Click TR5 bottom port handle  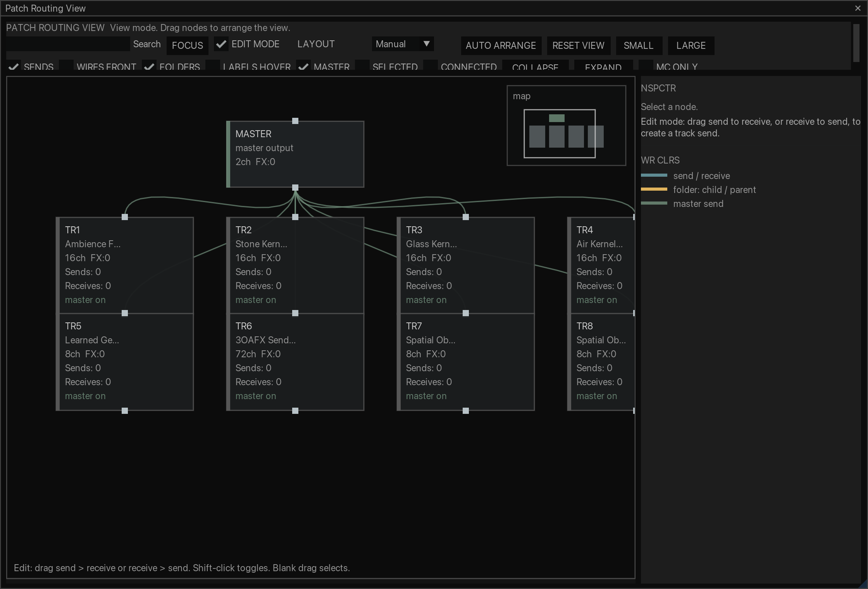click(125, 411)
